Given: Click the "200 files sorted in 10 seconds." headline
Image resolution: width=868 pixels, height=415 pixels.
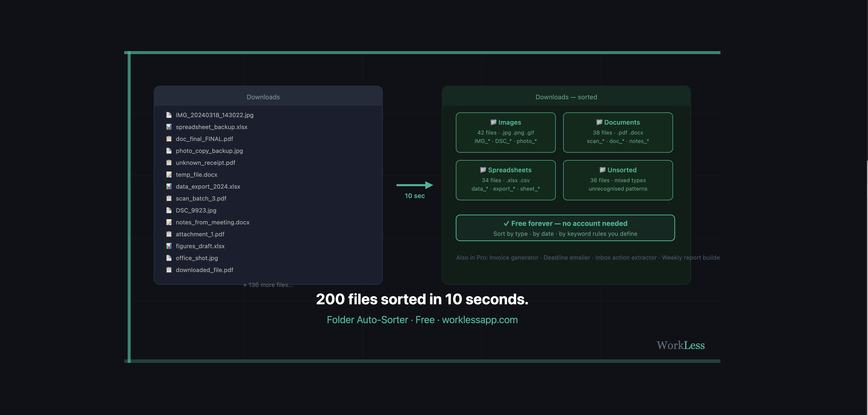Looking at the screenshot, I should coord(422,299).
